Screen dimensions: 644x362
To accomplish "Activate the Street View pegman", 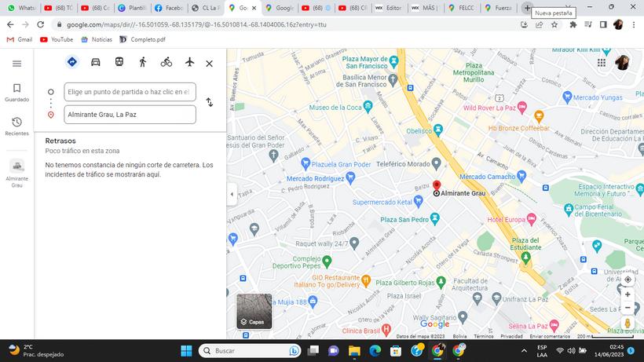I will point(628,323).
